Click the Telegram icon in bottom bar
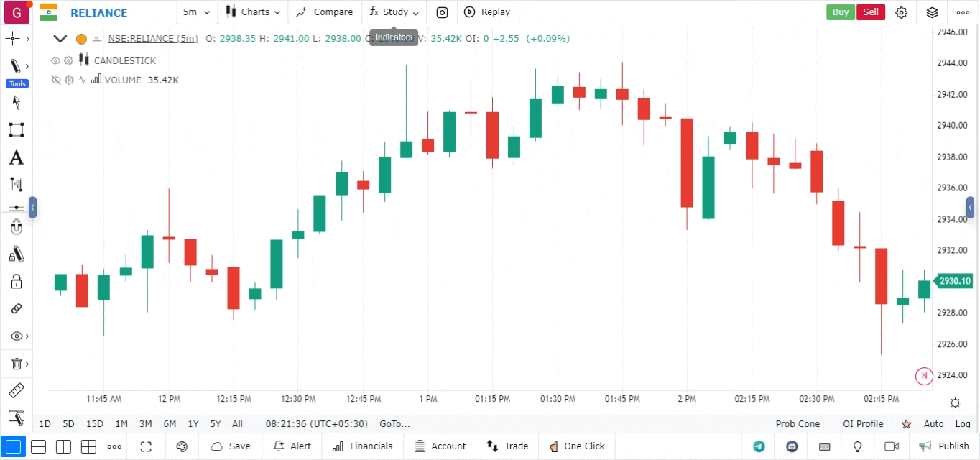This screenshot has width=980, height=460. coord(759,446)
